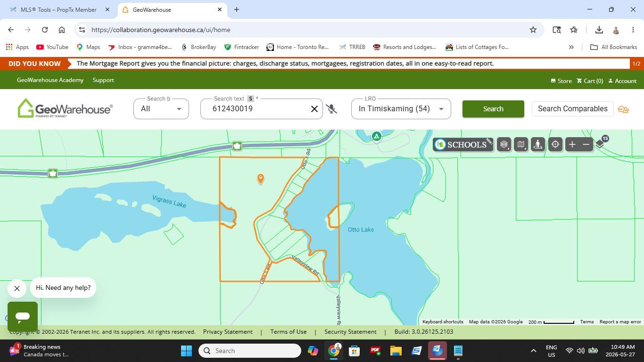This screenshot has height=362, width=644.
Task: Dismiss the help chat bubble
Action: click(x=17, y=288)
